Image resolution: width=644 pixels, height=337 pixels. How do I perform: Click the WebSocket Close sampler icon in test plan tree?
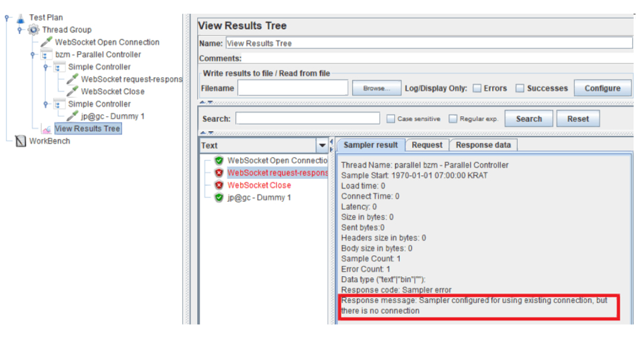tap(72, 91)
